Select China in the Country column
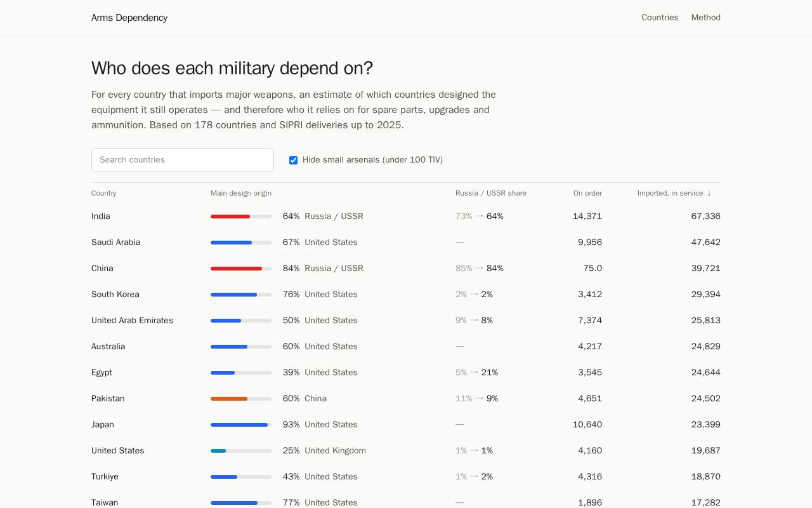 coord(102,269)
